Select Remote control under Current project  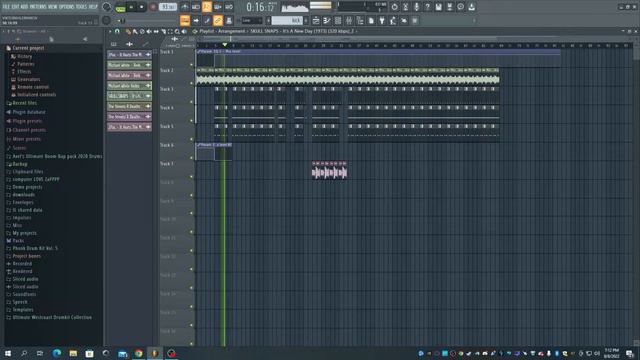33,87
